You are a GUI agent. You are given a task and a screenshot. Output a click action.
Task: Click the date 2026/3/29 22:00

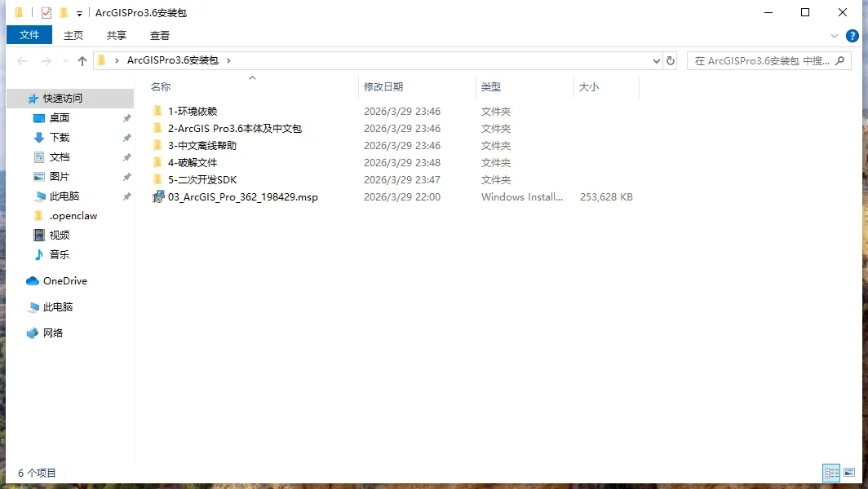point(402,197)
